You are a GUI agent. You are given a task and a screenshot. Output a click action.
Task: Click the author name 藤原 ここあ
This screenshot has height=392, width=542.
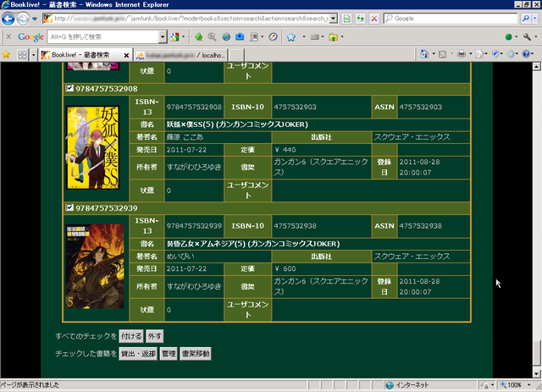(185, 137)
